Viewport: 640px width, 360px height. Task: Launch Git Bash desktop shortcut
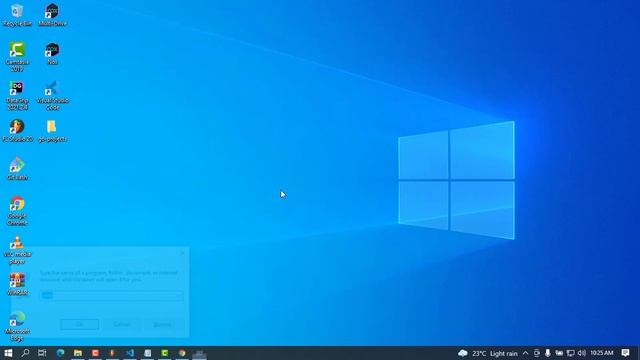17,169
